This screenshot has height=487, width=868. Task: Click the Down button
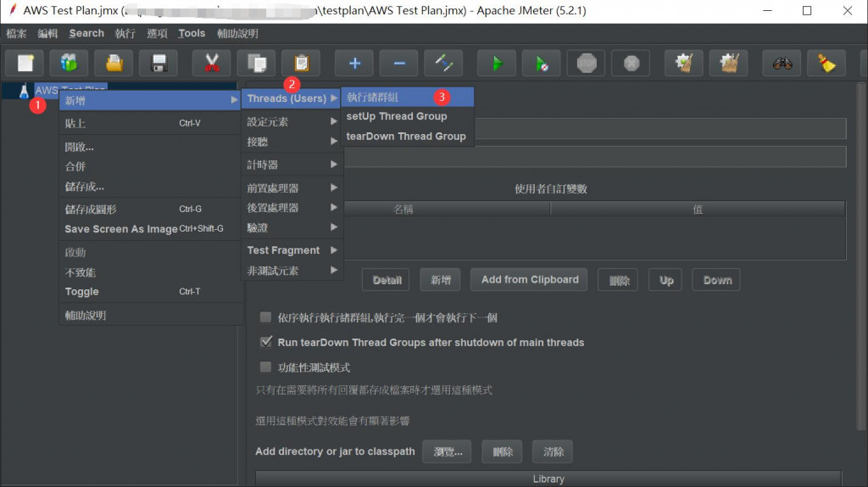(717, 280)
